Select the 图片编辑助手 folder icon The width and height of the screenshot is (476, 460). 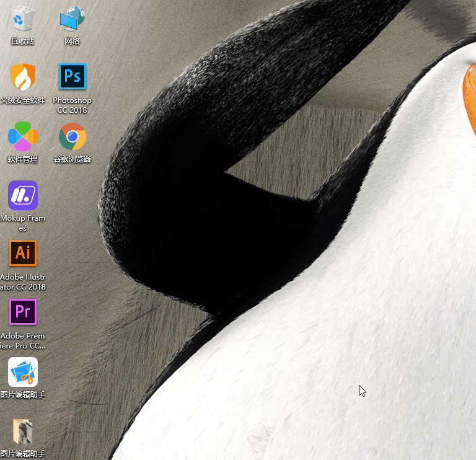tap(23, 431)
